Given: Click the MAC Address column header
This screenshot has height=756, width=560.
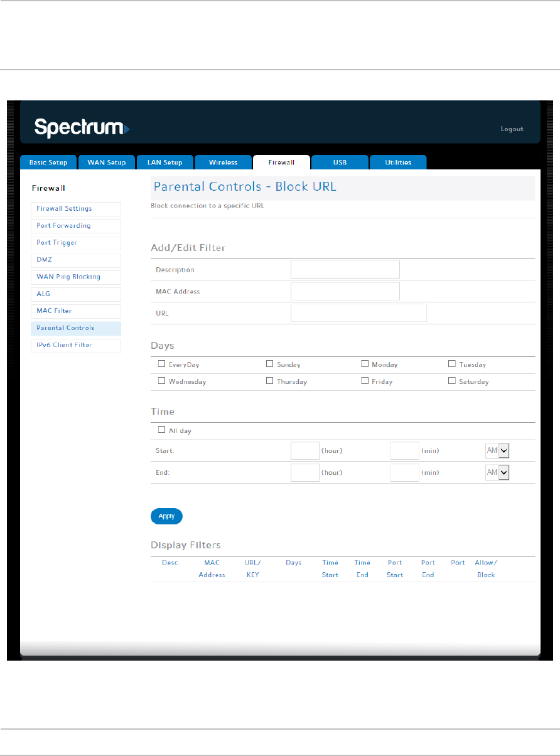Looking at the screenshot, I should [x=212, y=569].
